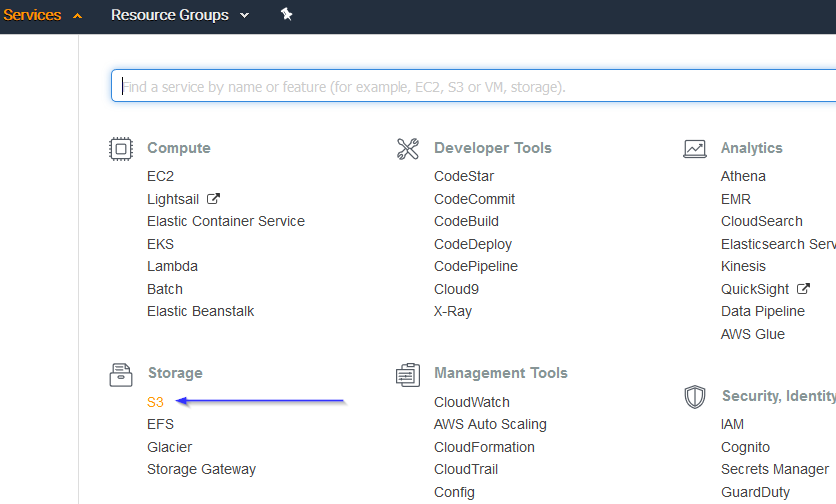
Task: Open EMR service
Action: [736, 199]
